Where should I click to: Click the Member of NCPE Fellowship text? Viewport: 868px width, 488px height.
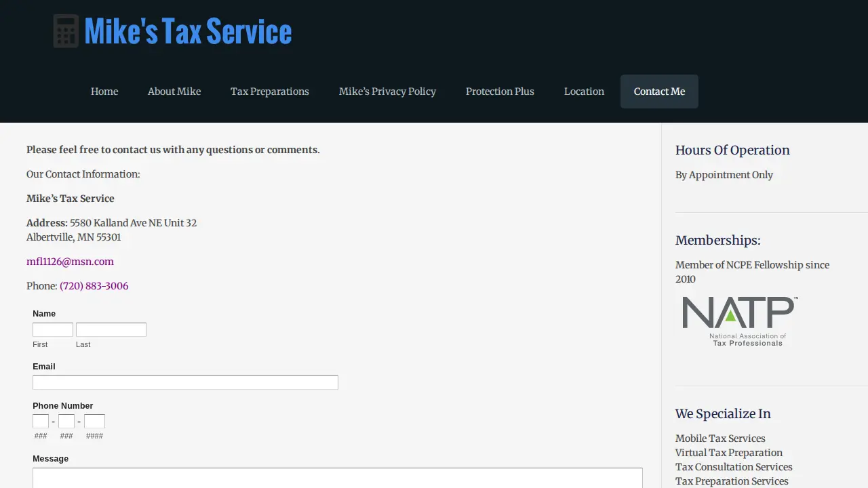click(x=752, y=272)
